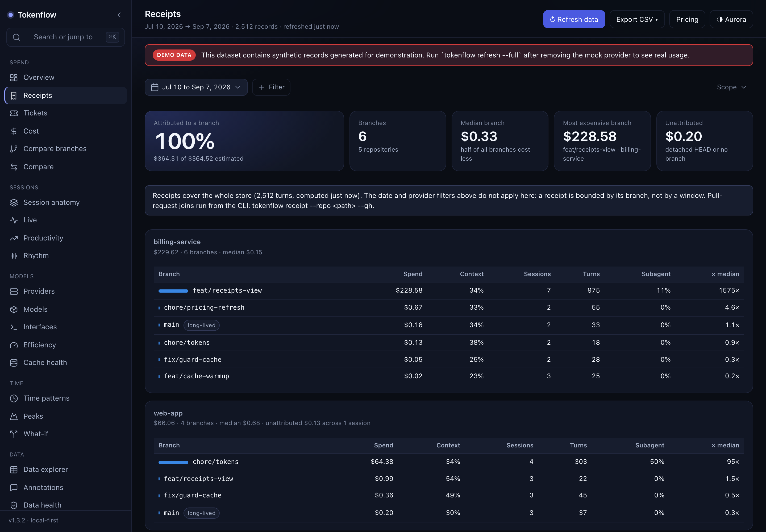Screen dimensions: 766x532
Task: Open Data explorer from sidebar
Action: [66, 470]
